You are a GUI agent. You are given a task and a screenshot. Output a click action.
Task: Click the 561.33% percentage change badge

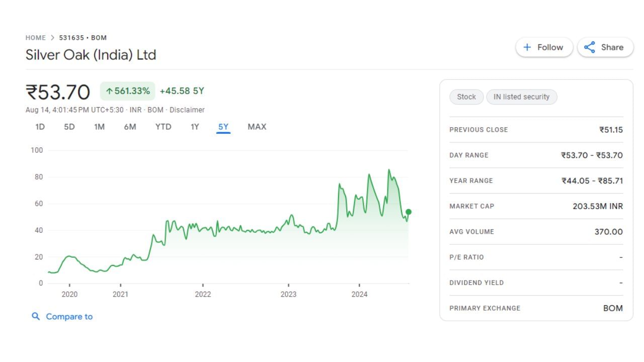pyautogui.click(x=128, y=91)
